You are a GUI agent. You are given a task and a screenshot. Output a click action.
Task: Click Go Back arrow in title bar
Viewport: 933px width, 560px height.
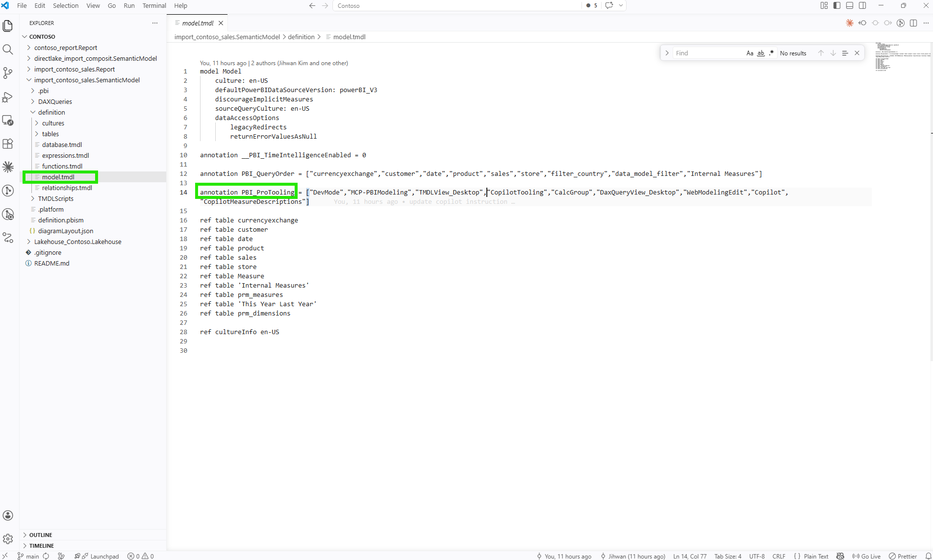pyautogui.click(x=312, y=5)
